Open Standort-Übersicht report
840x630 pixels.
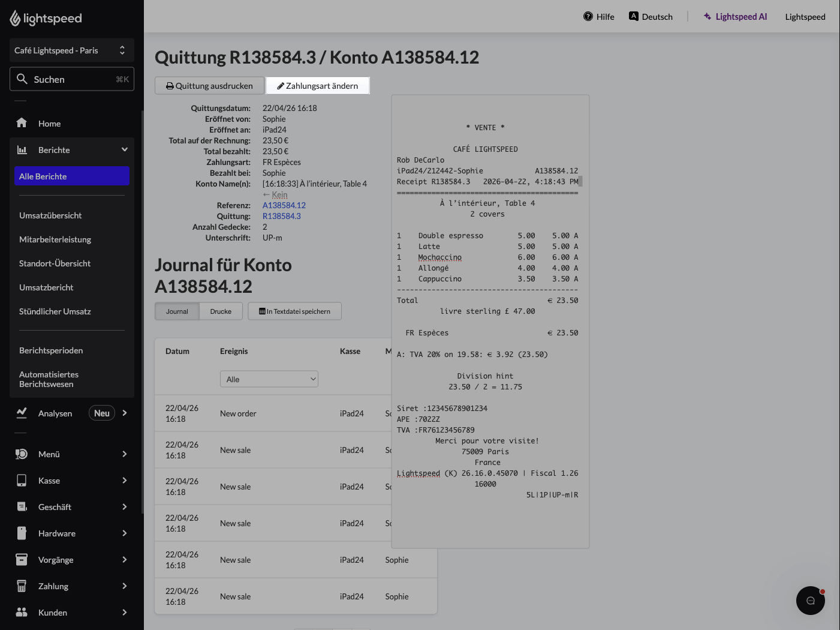tap(55, 263)
